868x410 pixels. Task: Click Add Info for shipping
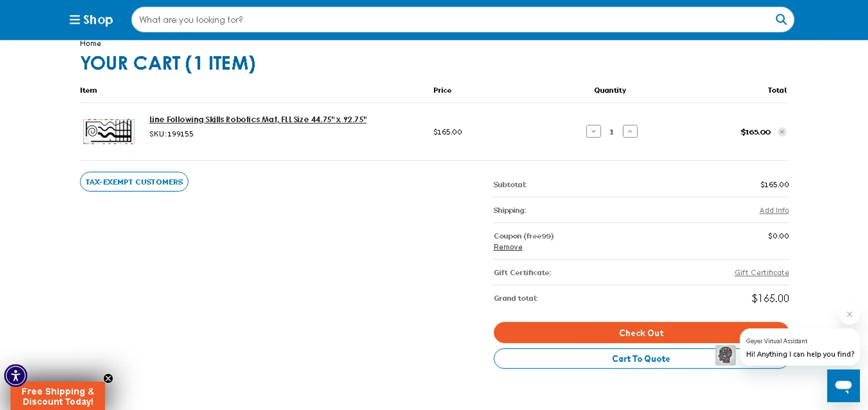774,210
